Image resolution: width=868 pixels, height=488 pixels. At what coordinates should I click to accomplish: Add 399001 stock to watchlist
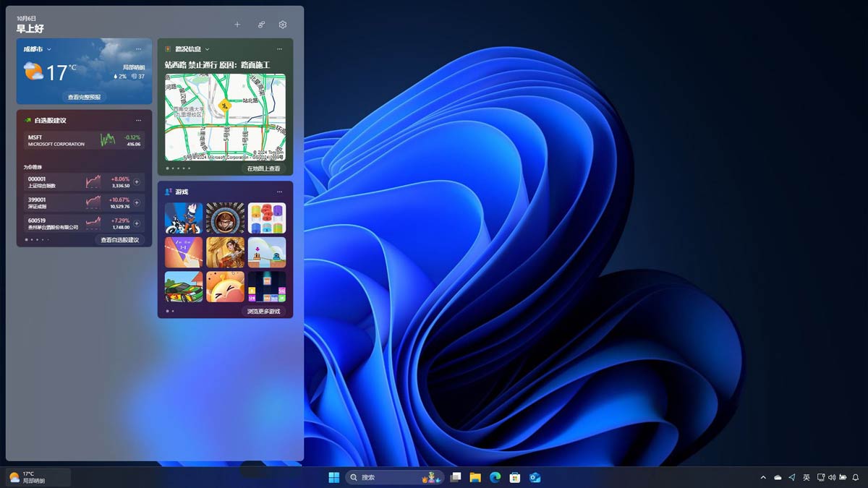pyautogui.click(x=137, y=203)
